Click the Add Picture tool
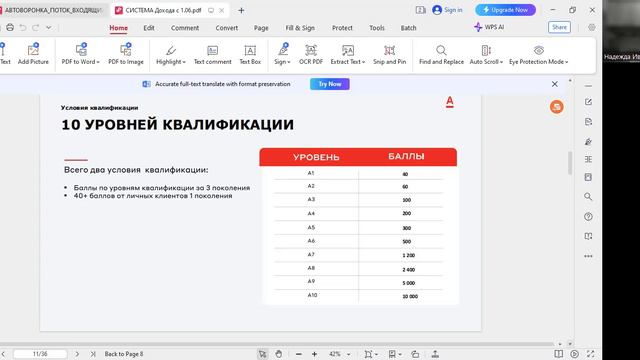640x360 pixels. (x=33, y=54)
